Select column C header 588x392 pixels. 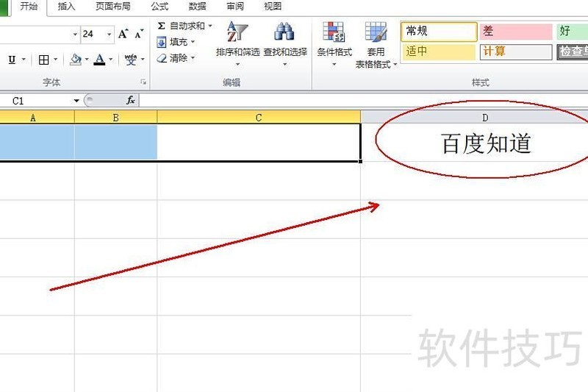click(x=259, y=118)
